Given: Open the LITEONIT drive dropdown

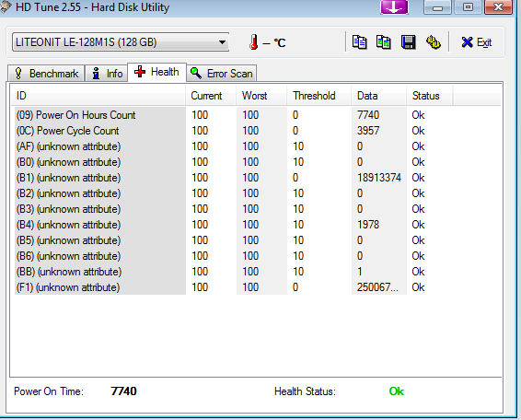Looking at the screenshot, I should tap(121, 42).
